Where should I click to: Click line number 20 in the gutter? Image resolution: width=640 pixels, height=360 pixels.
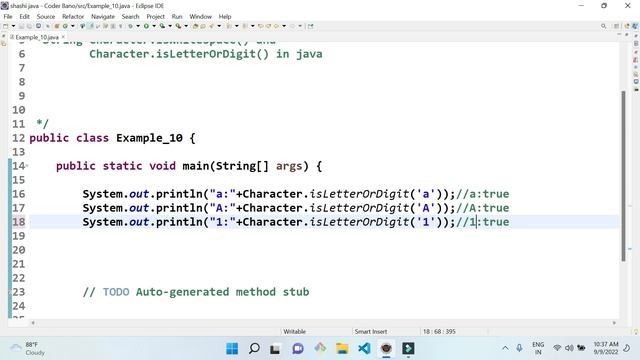(18, 250)
